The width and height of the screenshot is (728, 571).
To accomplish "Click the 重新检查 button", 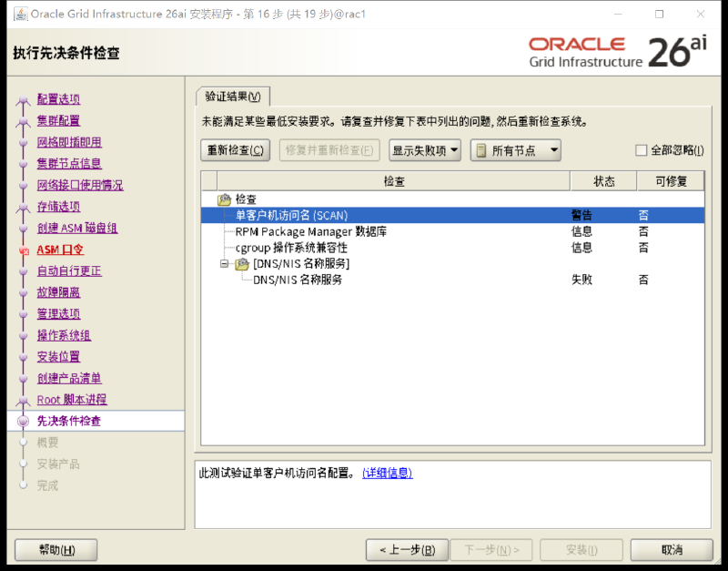I will coord(236,150).
